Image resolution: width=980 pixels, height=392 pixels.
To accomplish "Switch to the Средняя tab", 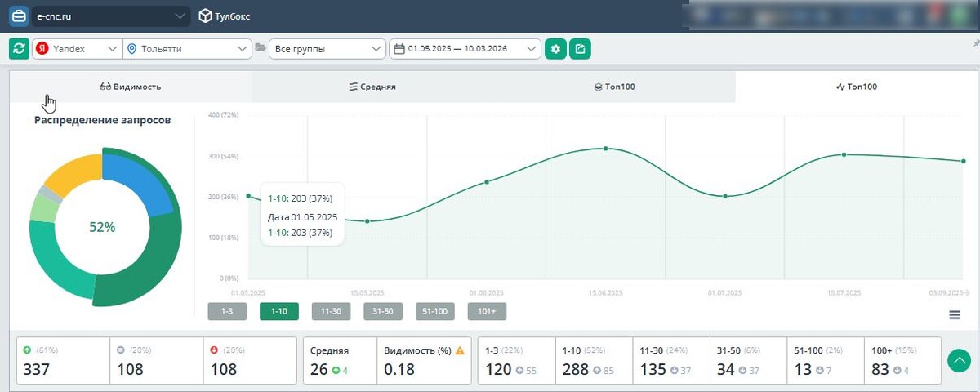I will [372, 87].
